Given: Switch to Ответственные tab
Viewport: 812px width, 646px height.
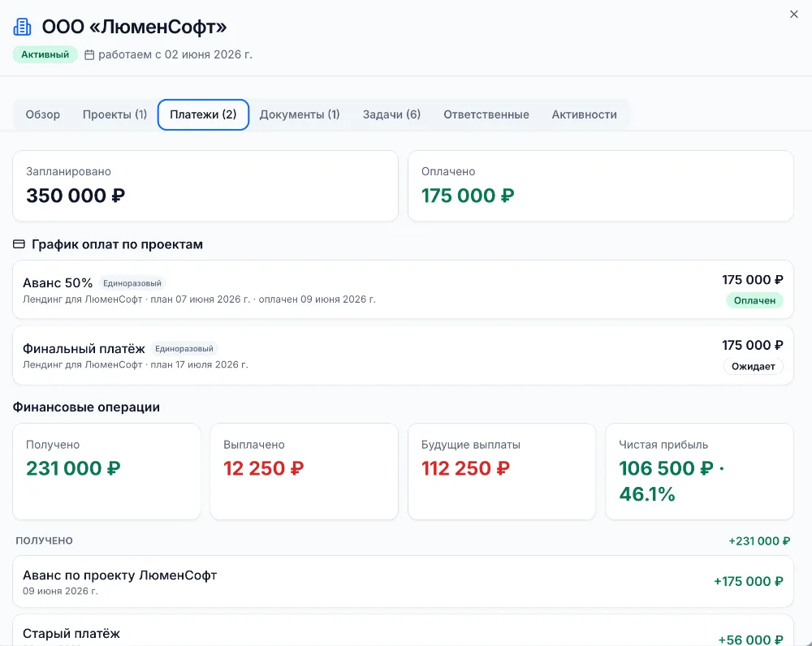Looking at the screenshot, I should pyautogui.click(x=486, y=114).
